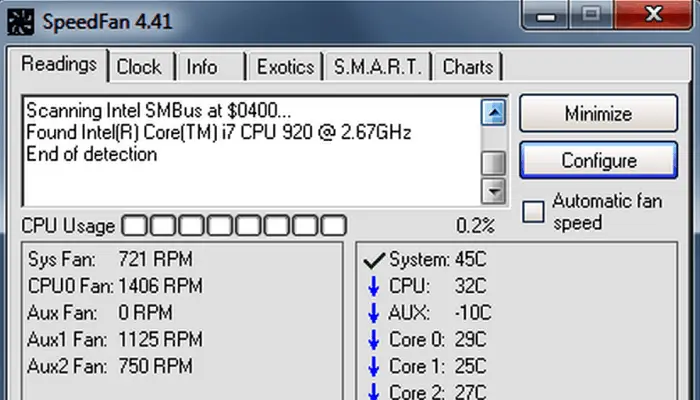This screenshot has height=400, width=700.
Task: Click the blue down arrow beside AUX temperature
Action: coord(374,313)
